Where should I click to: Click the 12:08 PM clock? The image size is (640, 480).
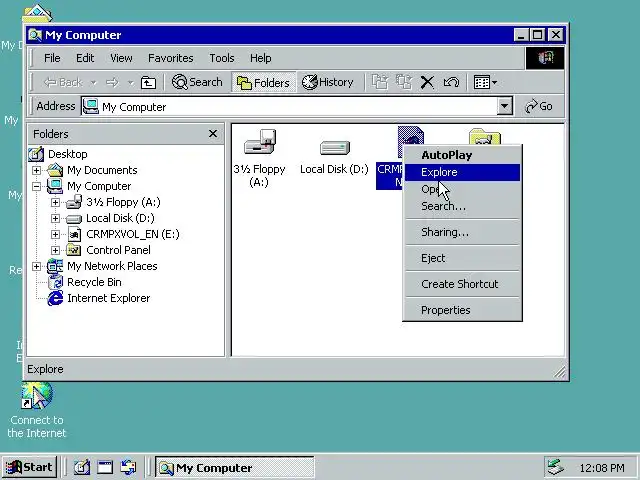602,468
